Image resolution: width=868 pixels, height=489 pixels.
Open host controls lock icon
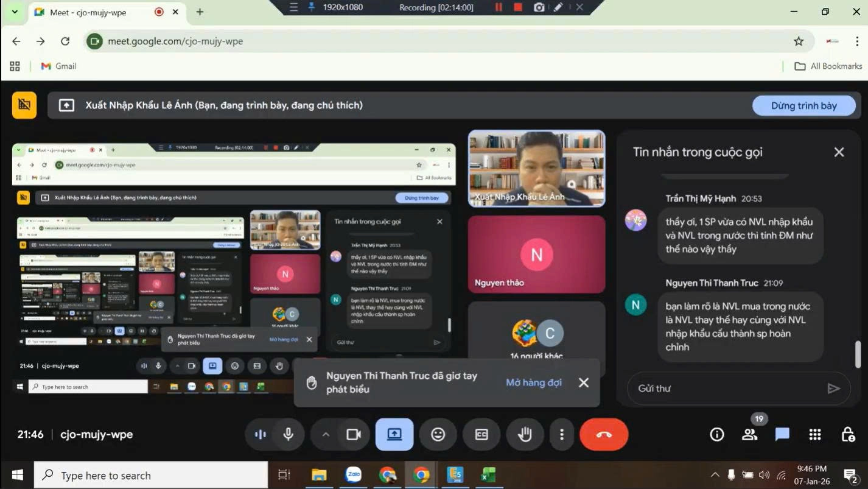click(847, 434)
